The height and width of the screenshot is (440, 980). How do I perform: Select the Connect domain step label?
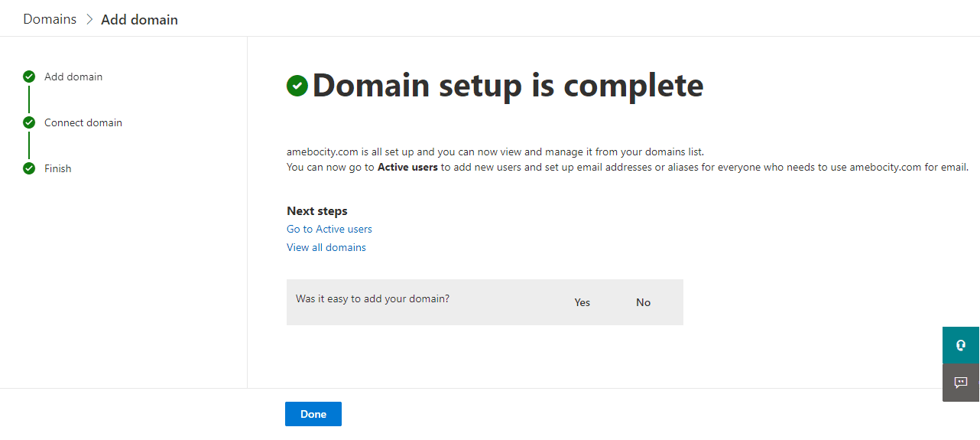click(x=83, y=122)
